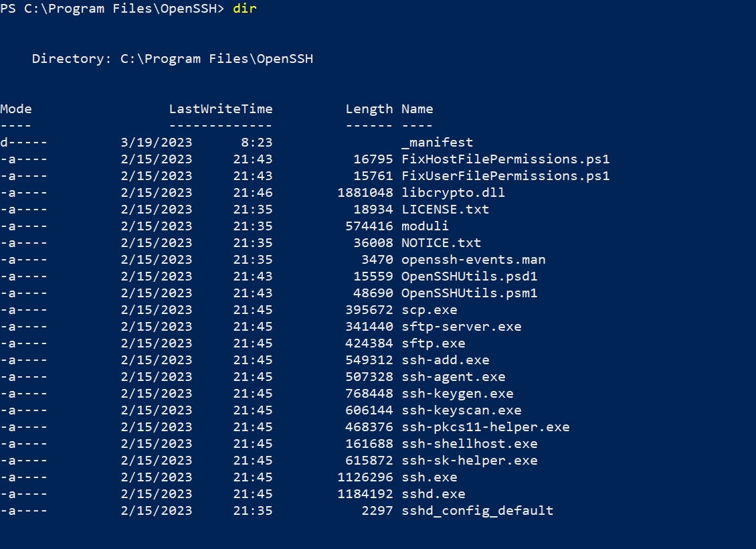Click the moduli file entry
The width and height of the screenshot is (756, 549).
click(x=425, y=226)
